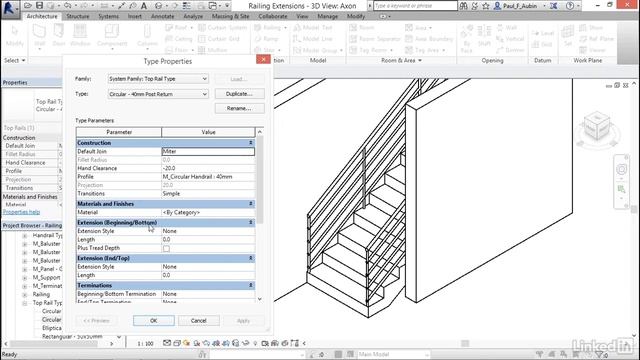This screenshot has height=360, width=640.
Task: Click the Railing tool in ribbon
Action: [x=269, y=28]
